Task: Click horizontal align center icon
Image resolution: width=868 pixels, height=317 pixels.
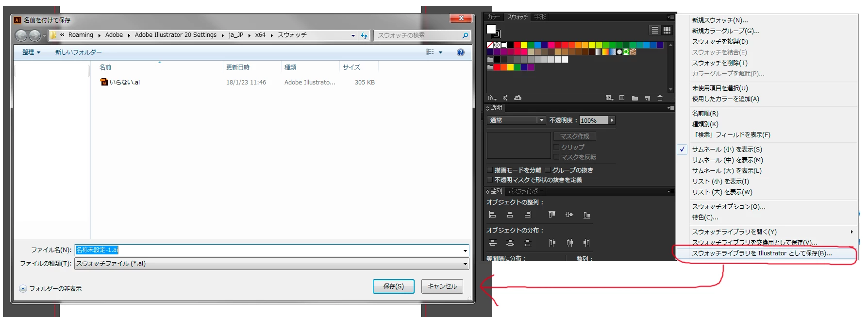Action: pyautogui.click(x=510, y=215)
